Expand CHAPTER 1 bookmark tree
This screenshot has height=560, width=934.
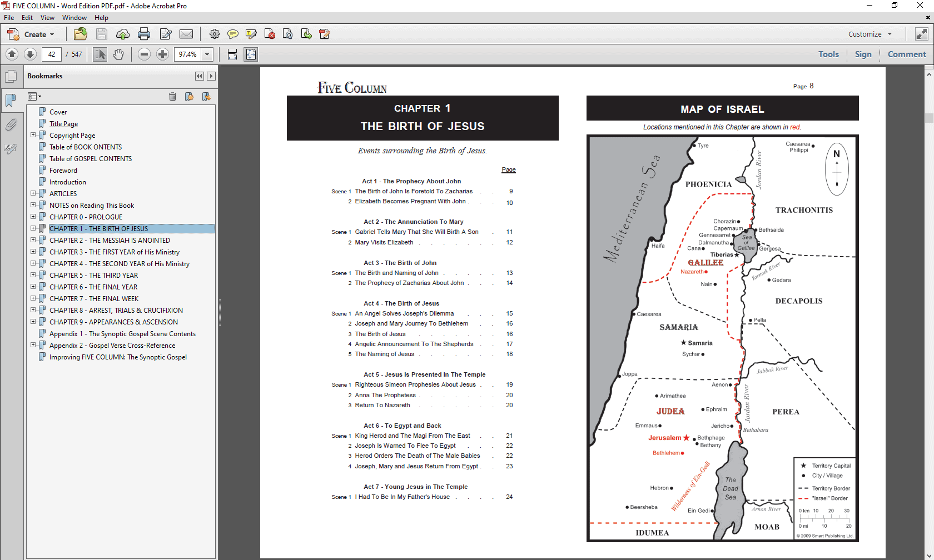[x=33, y=228]
